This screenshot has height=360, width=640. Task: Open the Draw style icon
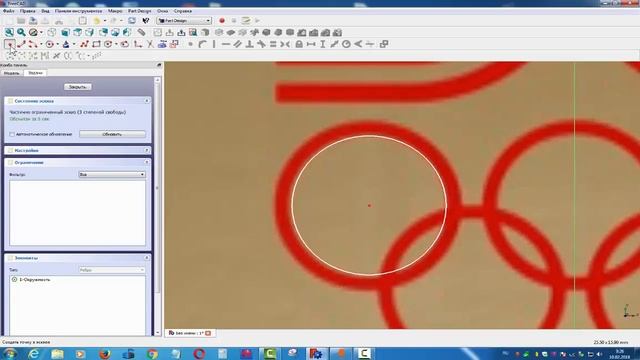pos(33,32)
